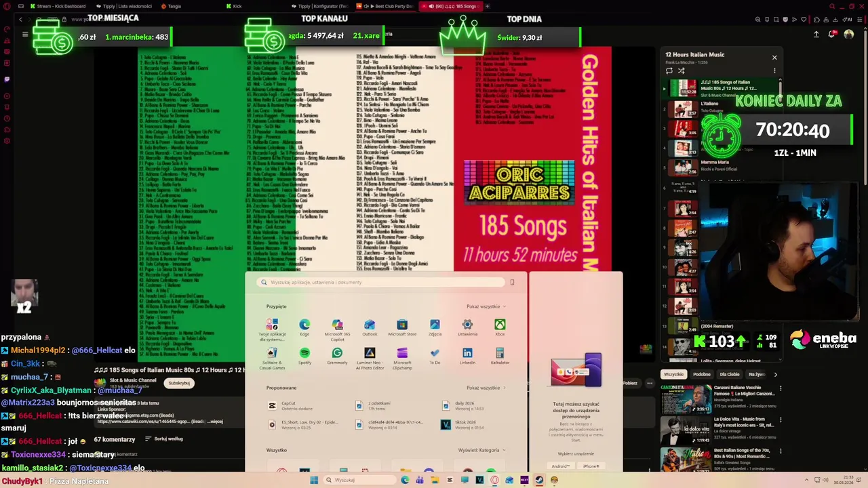Expand Pokaż wszystkie for pinned apps

coord(486,306)
